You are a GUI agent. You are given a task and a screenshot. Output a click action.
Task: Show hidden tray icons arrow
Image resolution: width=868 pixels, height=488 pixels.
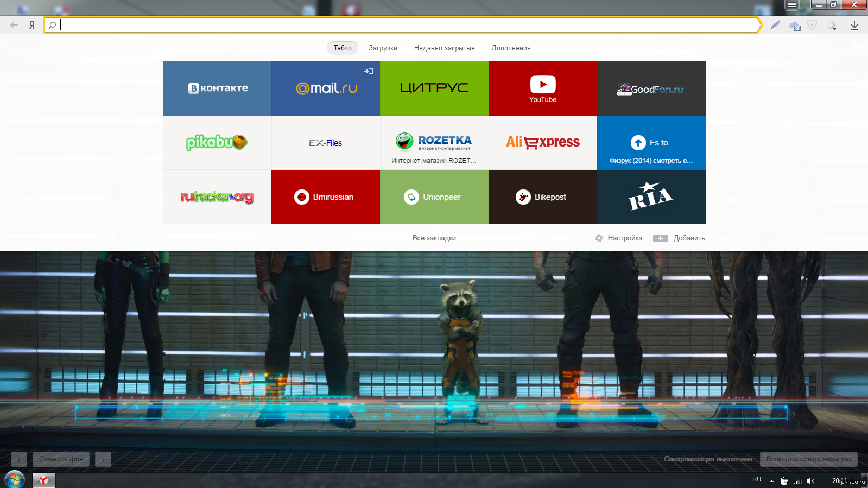point(771,480)
